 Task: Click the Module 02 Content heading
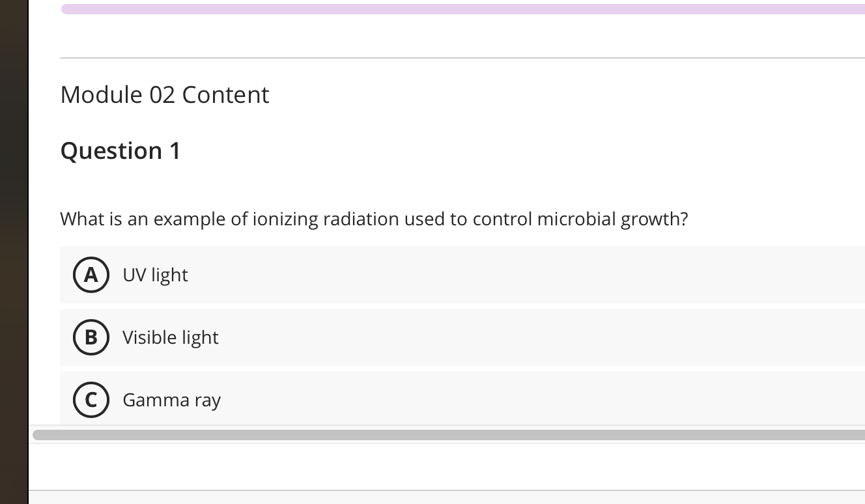[x=164, y=94]
